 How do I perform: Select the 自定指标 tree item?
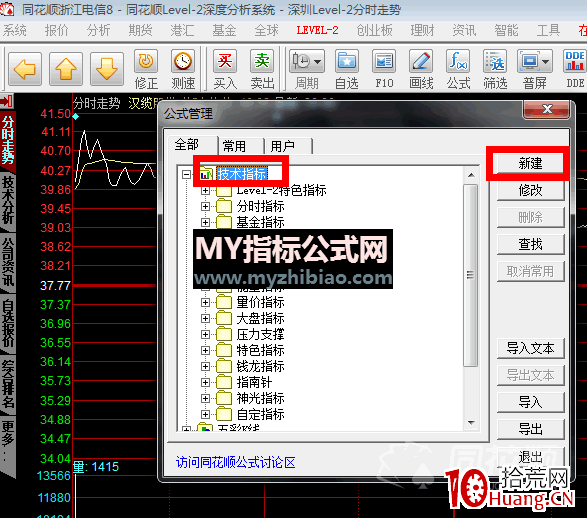(x=261, y=414)
